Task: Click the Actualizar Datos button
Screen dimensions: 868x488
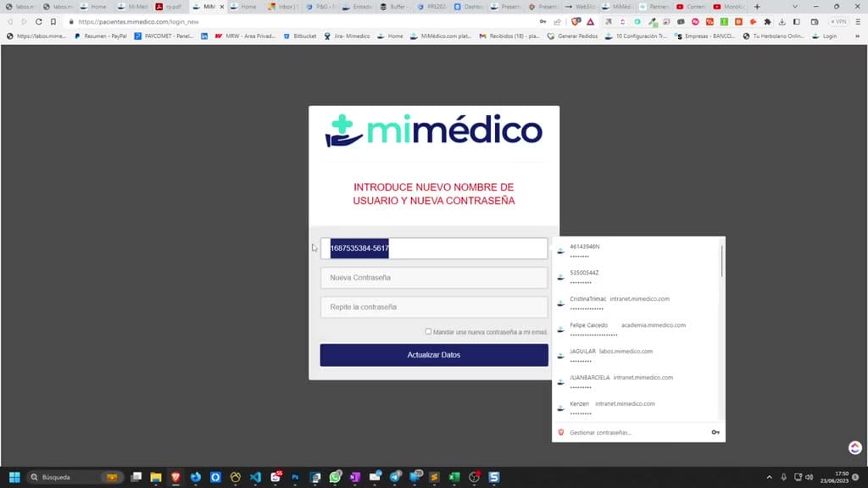Action: 434,355
